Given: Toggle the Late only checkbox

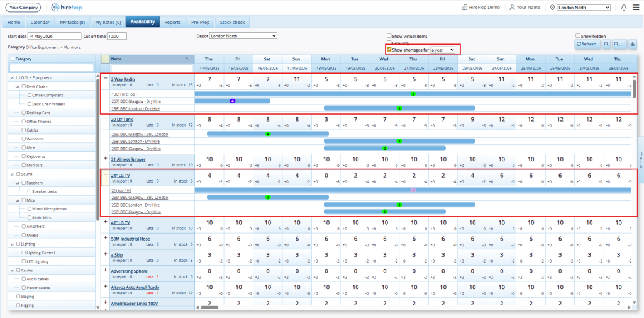Looking at the screenshot, I should 389,43.
